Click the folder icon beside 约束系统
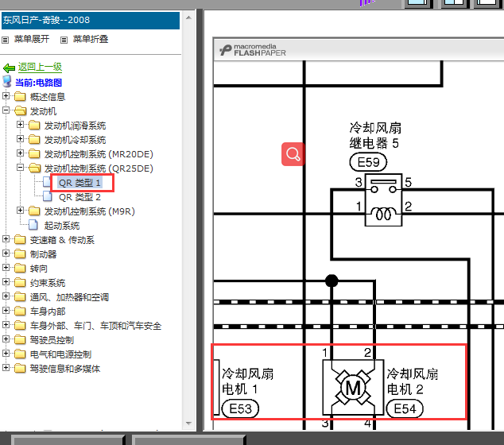 [20, 282]
